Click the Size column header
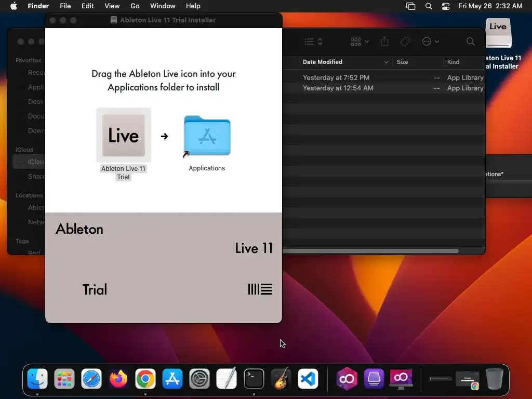 pos(418,62)
